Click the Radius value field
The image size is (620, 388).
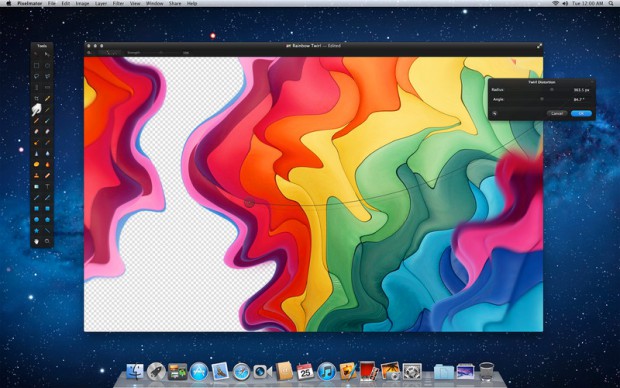[581, 90]
